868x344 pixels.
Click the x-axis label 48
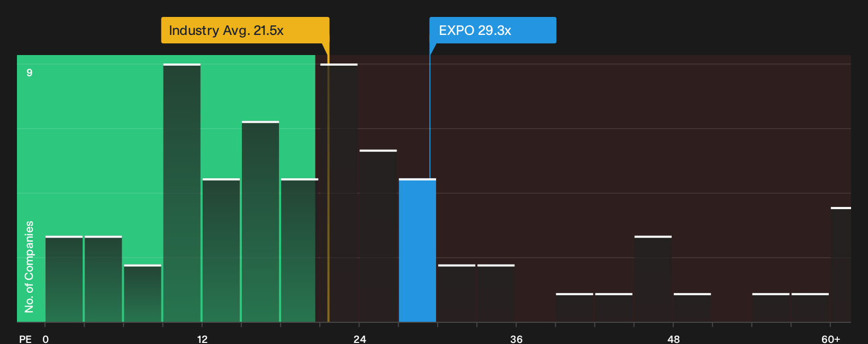click(x=673, y=339)
